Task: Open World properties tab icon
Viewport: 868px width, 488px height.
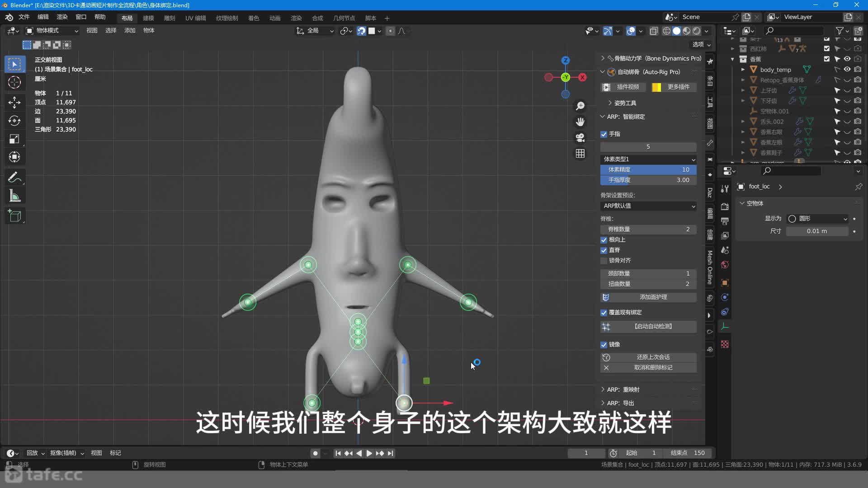Action: click(725, 265)
